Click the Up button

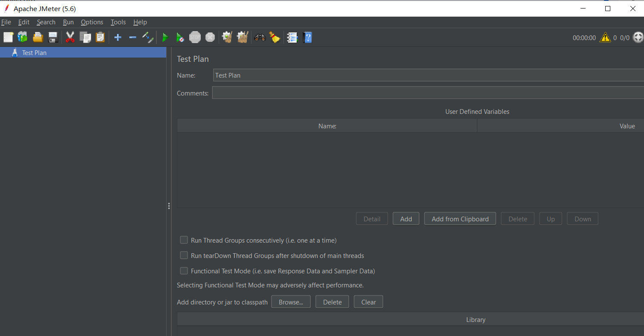pyautogui.click(x=551, y=219)
